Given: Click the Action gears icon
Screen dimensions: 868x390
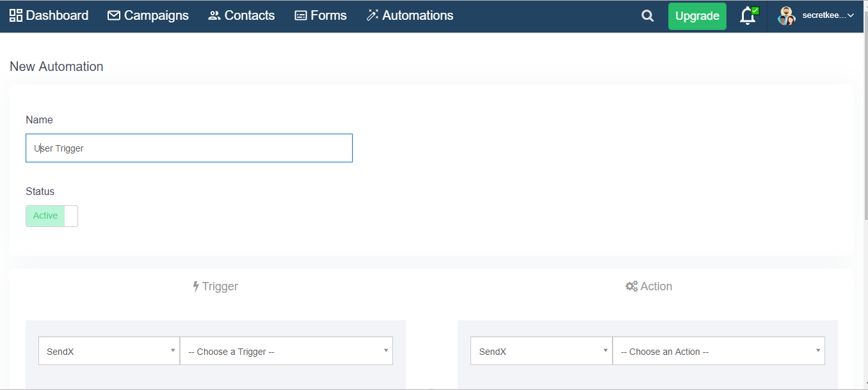Looking at the screenshot, I should coord(632,286).
